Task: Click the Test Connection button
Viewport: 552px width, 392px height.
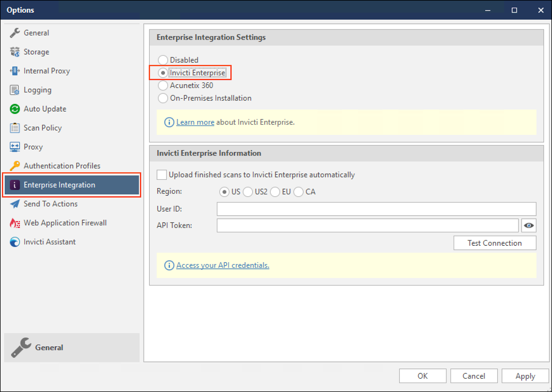Action: tap(494, 243)
